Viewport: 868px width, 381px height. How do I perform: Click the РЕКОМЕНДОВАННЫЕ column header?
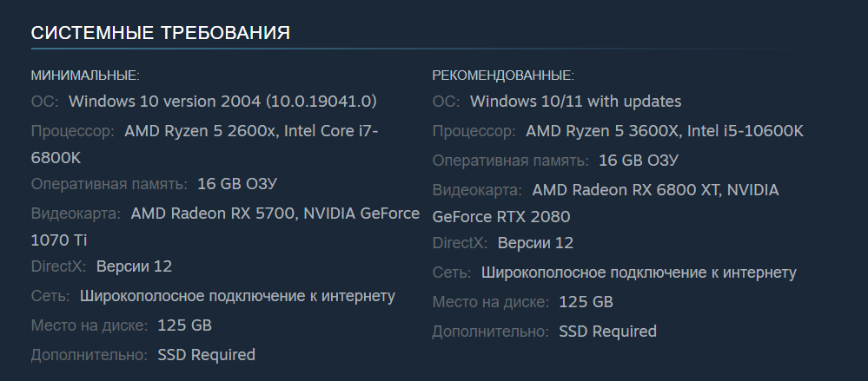tap(503, 76)
